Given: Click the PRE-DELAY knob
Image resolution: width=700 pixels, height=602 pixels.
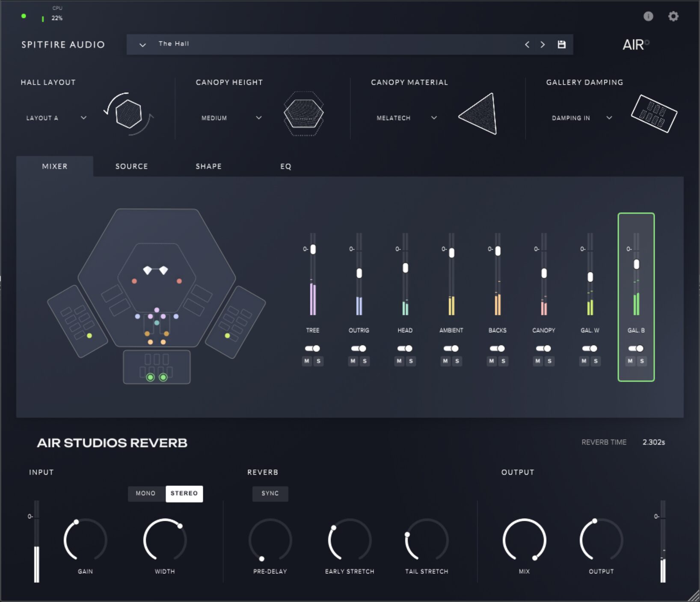Looking at the screenshot, I should click(x=270, y=540).
